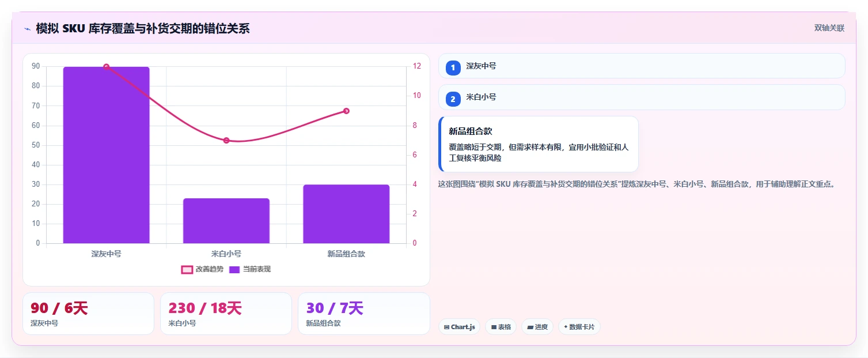Click the 双轴关联 label in header

(x=829, y=28)
